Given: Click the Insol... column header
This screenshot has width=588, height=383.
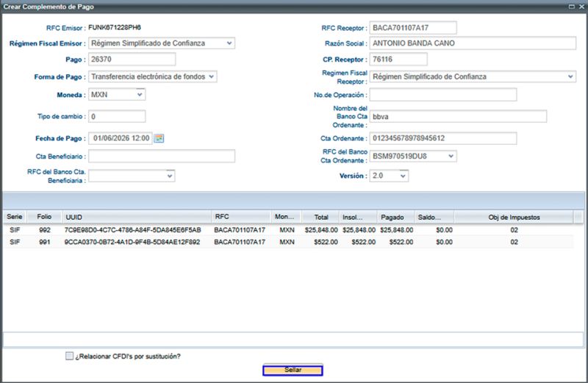Looking at the screenshot, I should [359, 217].
